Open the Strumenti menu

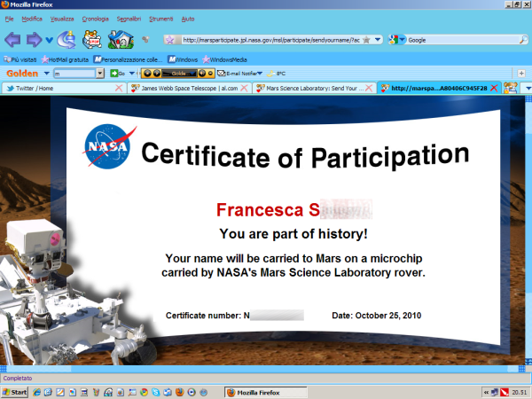coord(161,19)
